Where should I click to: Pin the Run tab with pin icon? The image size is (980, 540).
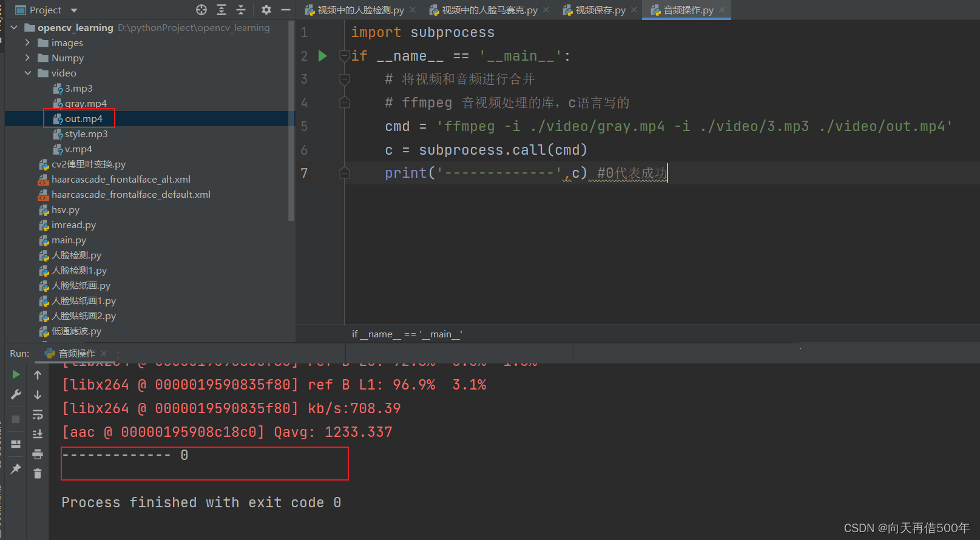click(x=16, y=468)
